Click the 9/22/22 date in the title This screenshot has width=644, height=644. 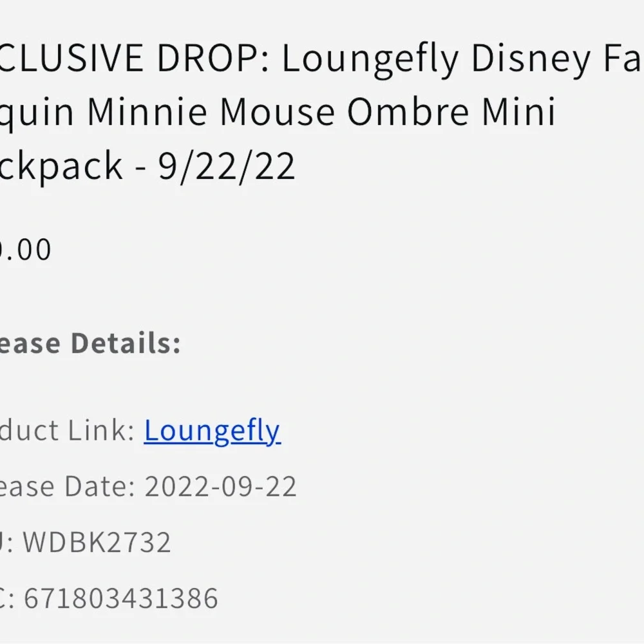(227, 166)
